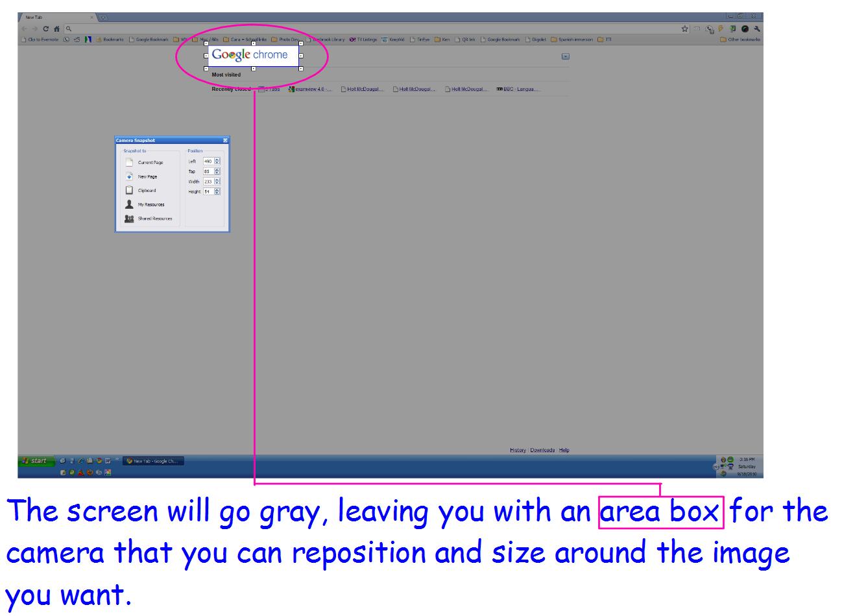Screen dimensions: 842x616
Task: Increase the Left value using its stepper arrow
Action: [217, 160]
